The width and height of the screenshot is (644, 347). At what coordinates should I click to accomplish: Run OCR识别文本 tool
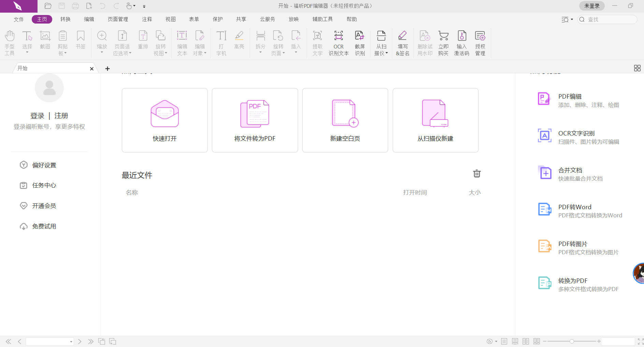point(339,43)
